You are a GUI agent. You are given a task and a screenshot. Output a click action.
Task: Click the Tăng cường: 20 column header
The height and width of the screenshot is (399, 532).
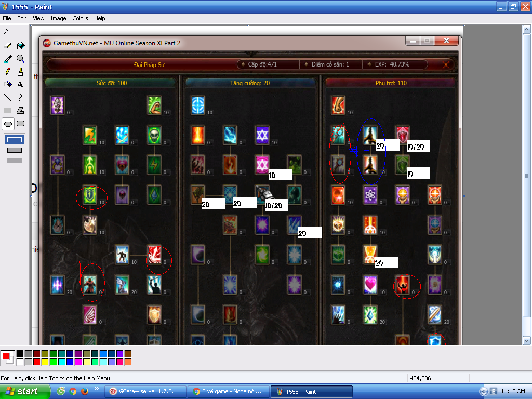click(x=250, y=83)
